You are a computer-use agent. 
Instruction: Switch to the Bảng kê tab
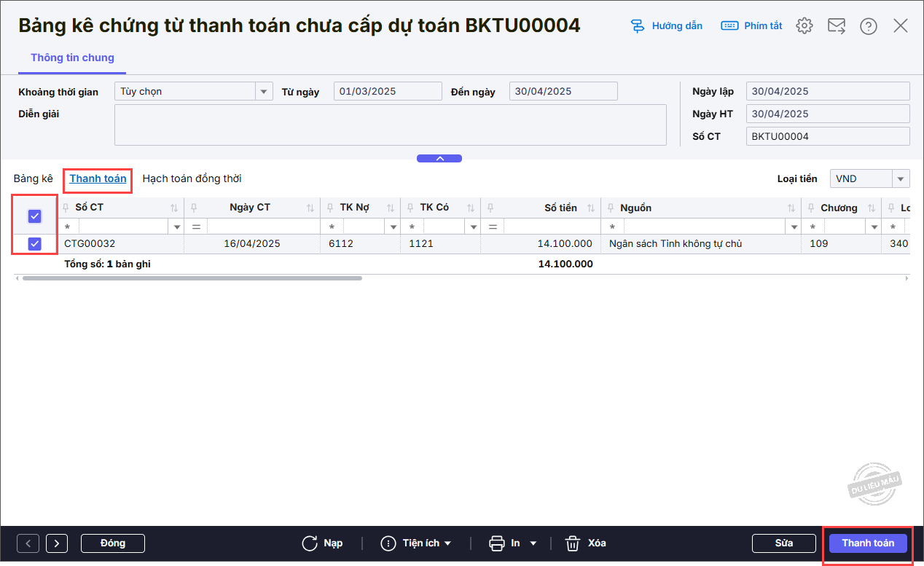point(34,178)
